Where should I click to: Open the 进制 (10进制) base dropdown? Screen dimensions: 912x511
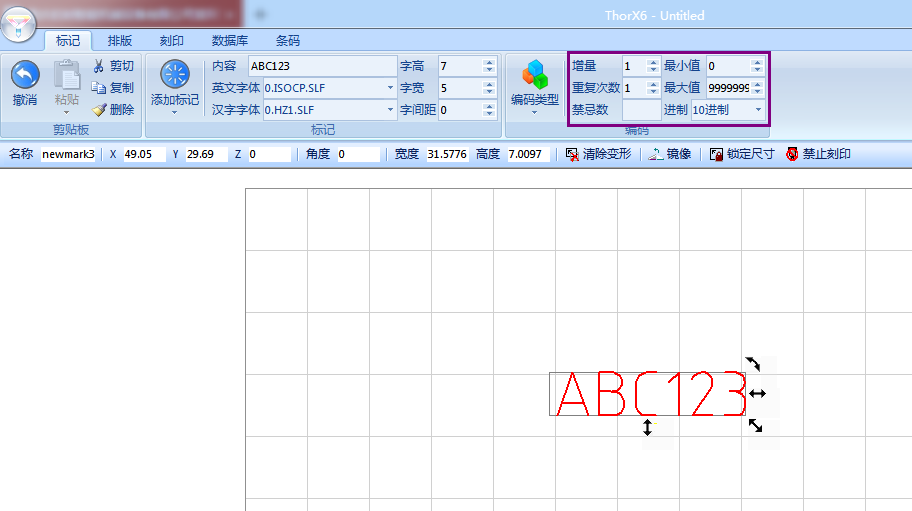coord(759,110)
